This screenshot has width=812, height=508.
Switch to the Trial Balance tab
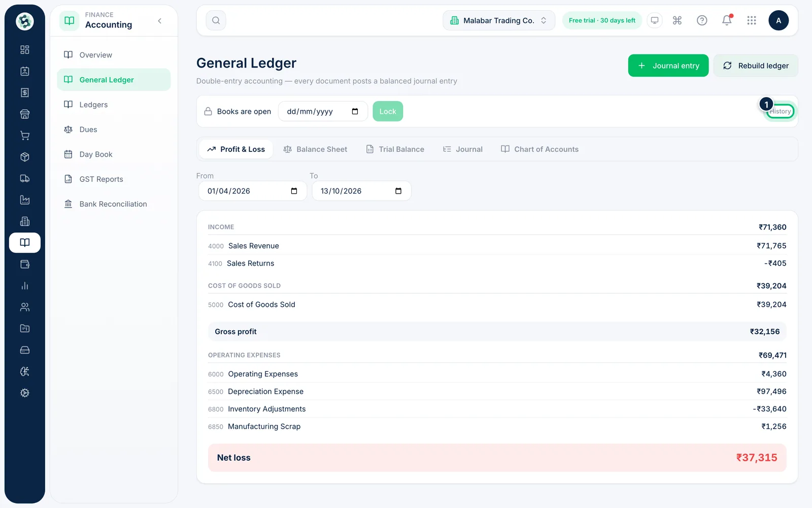395,149
